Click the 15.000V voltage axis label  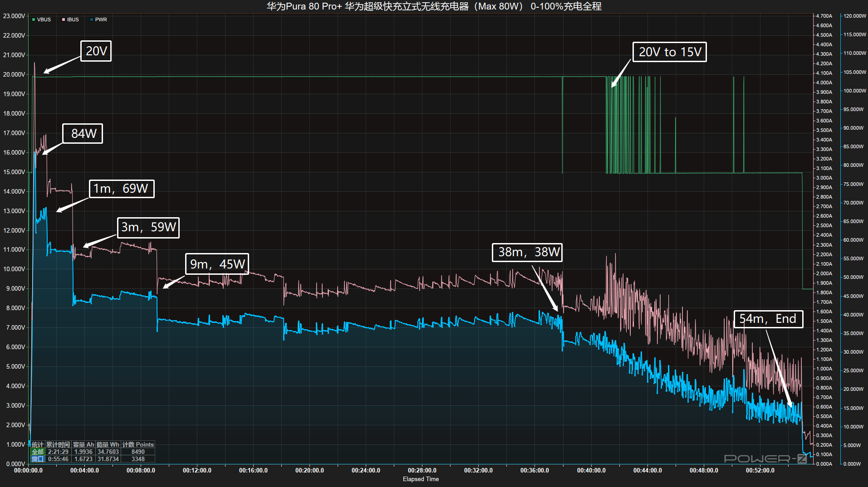[14, 172]
